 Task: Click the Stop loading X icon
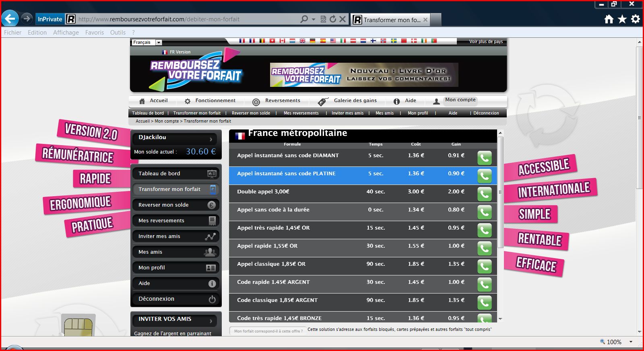coord(343,19)
